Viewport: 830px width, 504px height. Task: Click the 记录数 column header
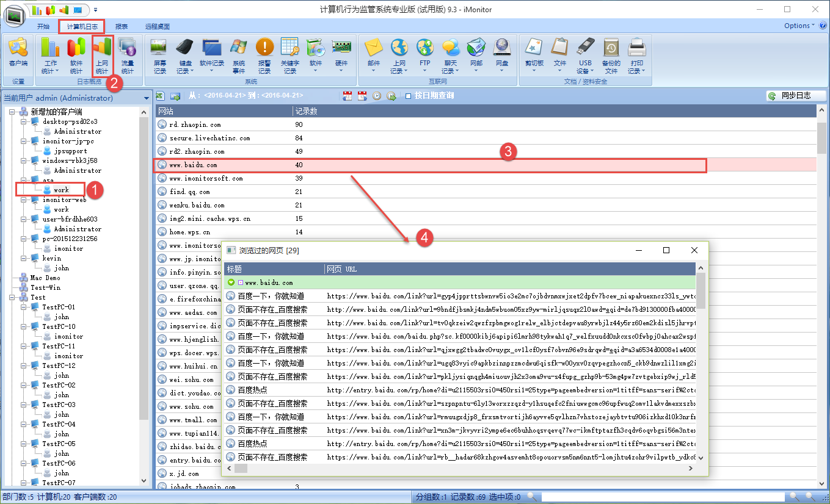tap(554, 111)
